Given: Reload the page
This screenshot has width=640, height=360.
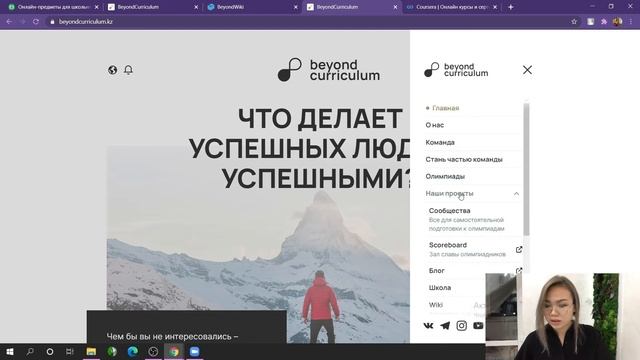Looking at the screenshot, I should tap(36, 22).
